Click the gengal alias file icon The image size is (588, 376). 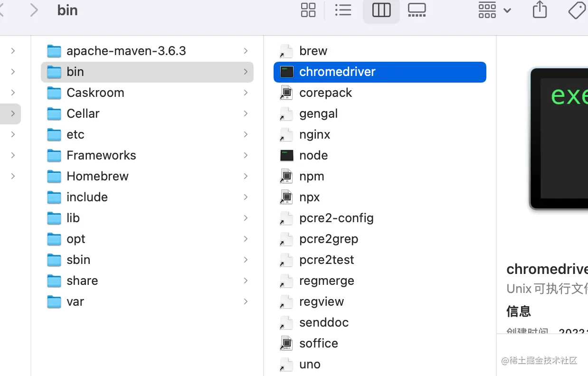(x=286, y=113)
